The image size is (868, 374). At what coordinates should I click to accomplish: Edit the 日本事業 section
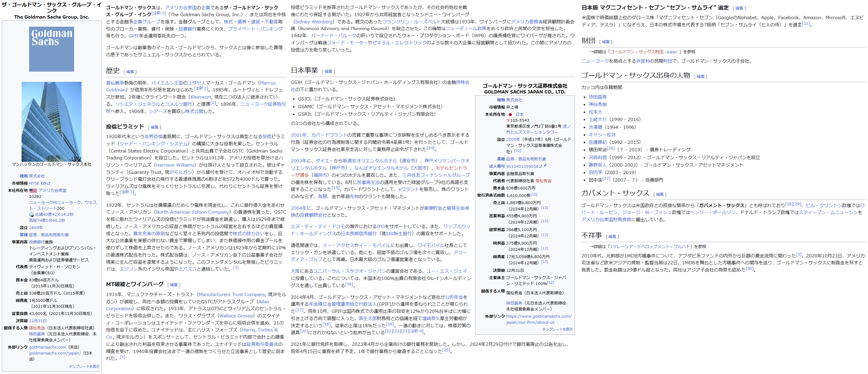[x=328, y=71]
